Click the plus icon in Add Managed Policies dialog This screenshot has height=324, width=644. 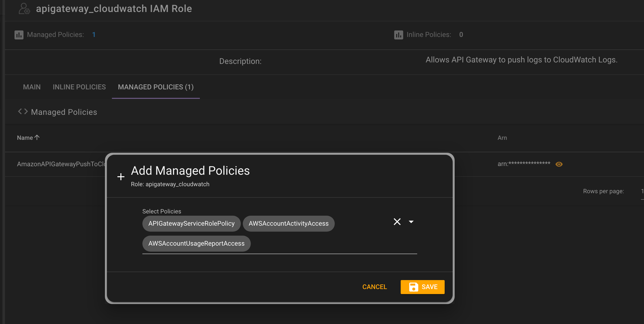click(x=121, y=177)
